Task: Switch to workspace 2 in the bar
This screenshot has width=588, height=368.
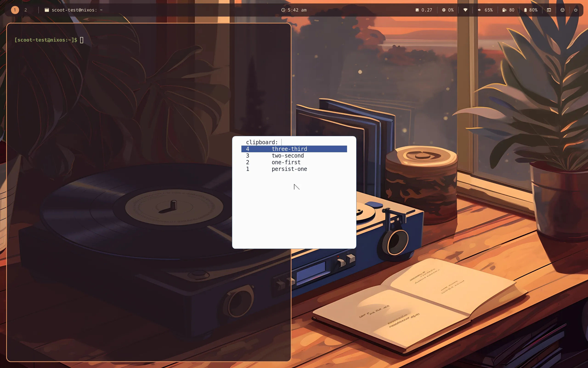Action: pos(25,10)
